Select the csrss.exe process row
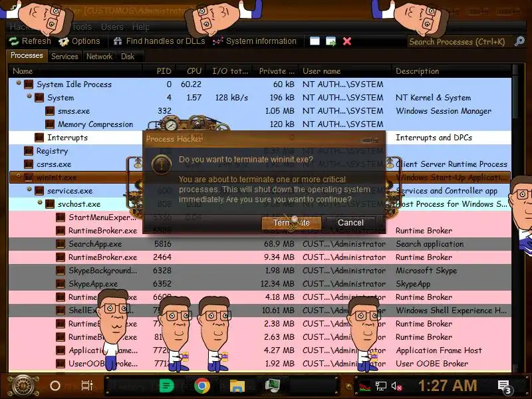Viewport: 532px width, 399px height. tap(260, 164)
